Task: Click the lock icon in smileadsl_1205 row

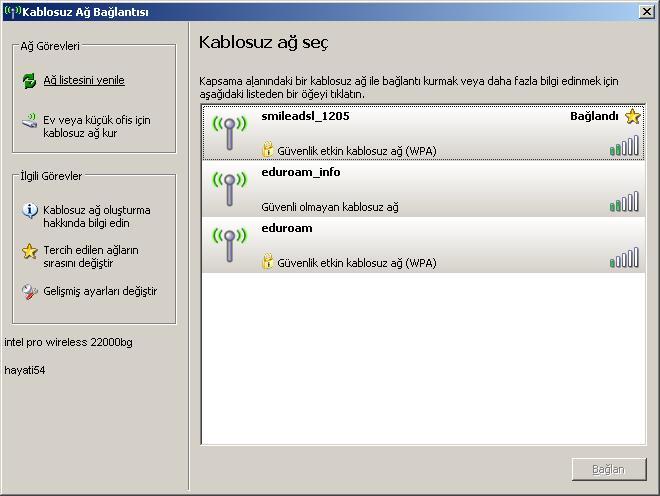Action: click(x=267, y=149)
